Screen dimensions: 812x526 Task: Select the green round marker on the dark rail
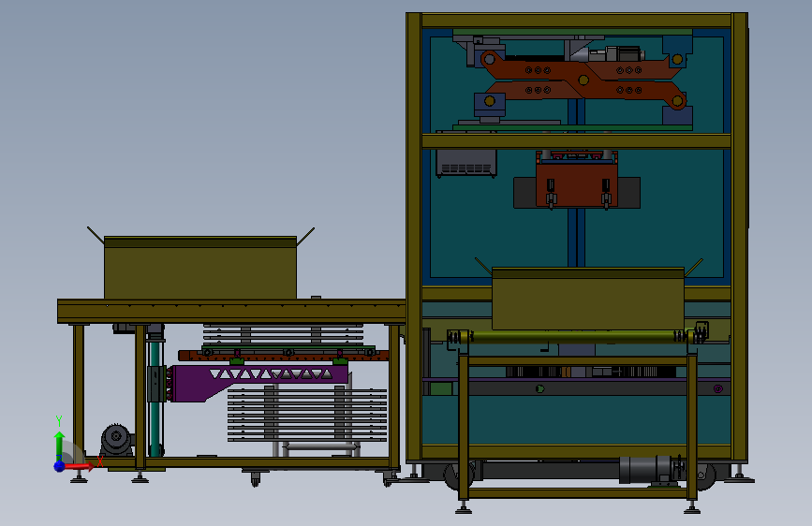click(539, 388)
